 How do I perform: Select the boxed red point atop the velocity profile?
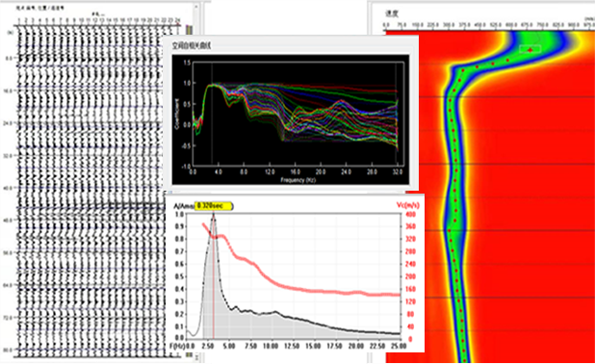(x=530, y=49)
